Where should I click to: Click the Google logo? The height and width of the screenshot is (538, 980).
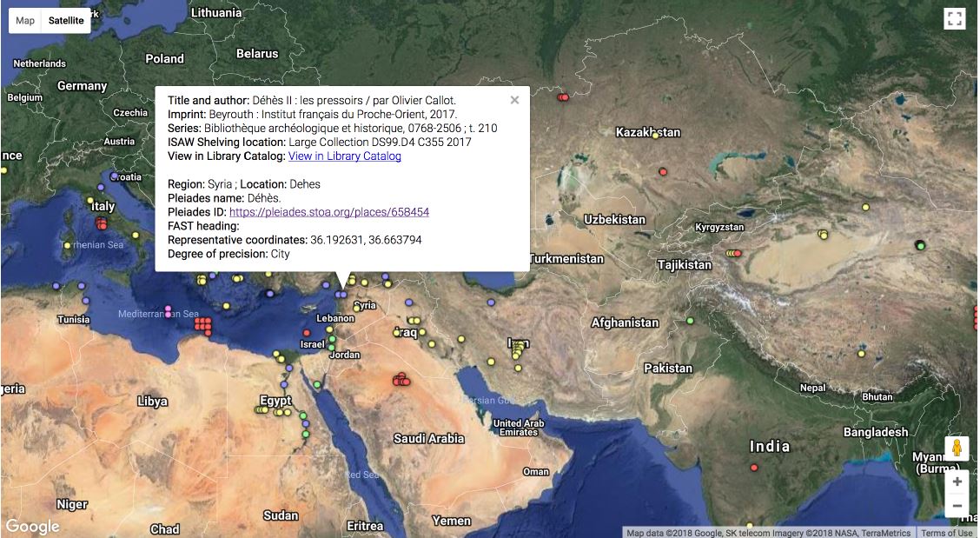click(x=32, y=527)
